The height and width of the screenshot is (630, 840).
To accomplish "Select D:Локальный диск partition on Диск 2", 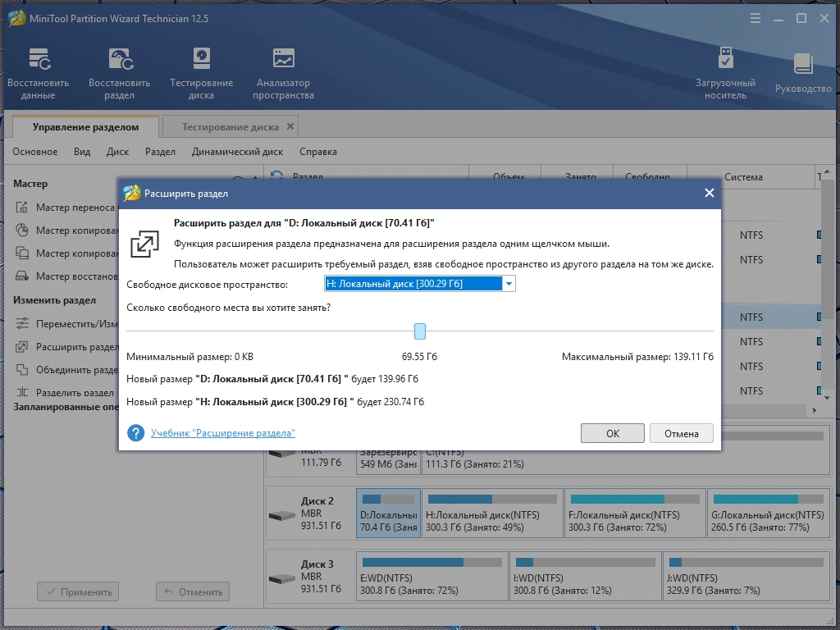I will pyautogui.click(x=388, y=513).
